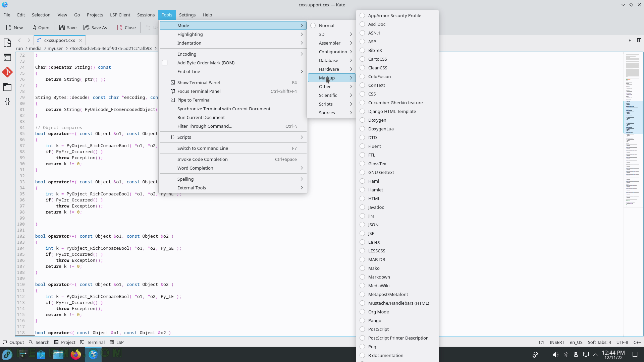Go to previous tab arrow
The image size is (644, 362).
tap(19, 40)
